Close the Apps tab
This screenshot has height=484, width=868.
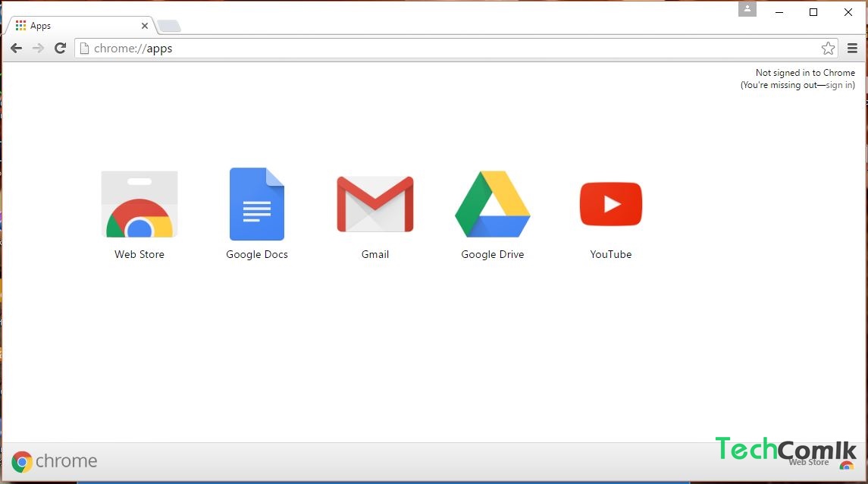(145, 26)
